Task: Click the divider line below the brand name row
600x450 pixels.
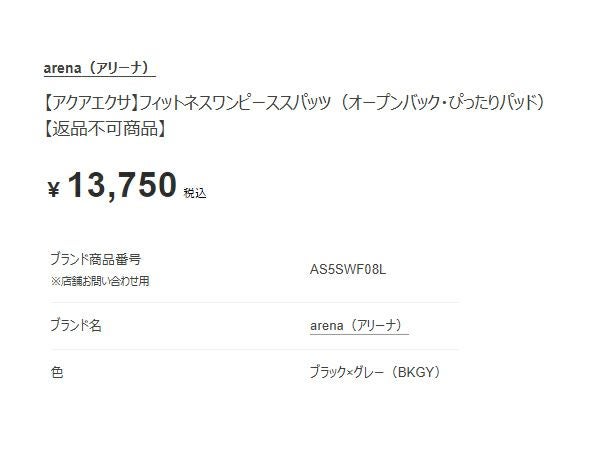Action: point(255,349)
